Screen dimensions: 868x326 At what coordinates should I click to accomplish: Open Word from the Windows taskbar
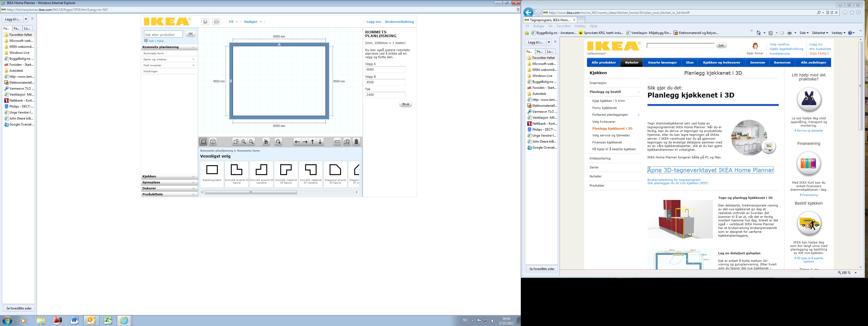pos(74,320)
